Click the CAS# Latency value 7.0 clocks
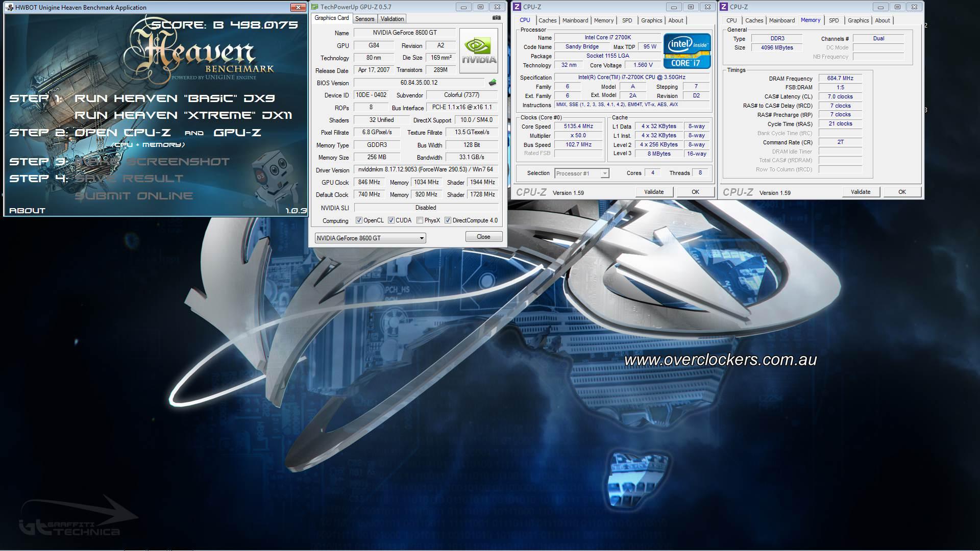980x551 pixels. (840, 96)
